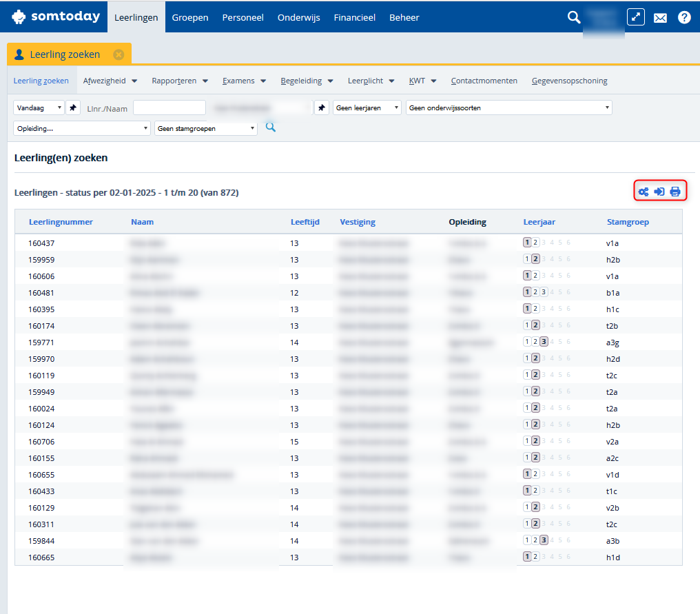Open student row 160395
The height and width of the screenshot is (614, 700).
348,309
